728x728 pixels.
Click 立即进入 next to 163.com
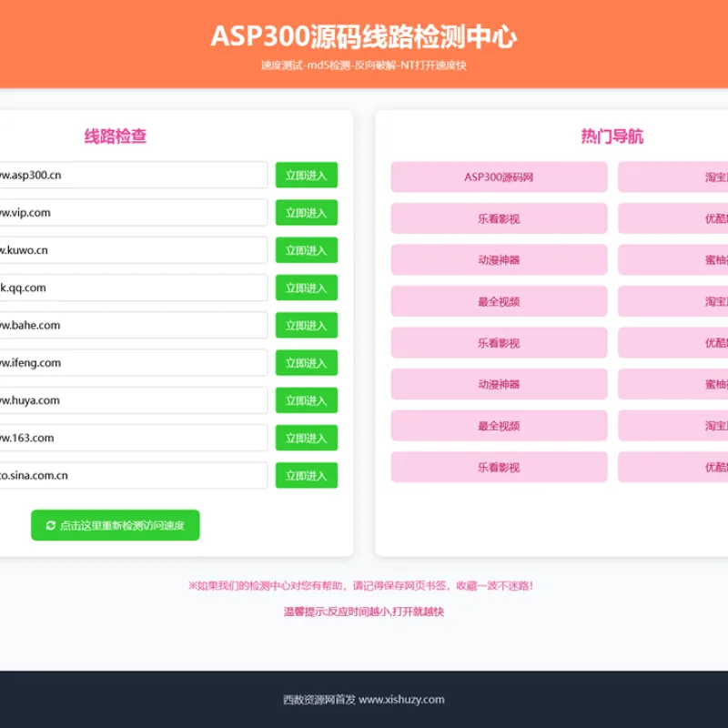[307, 438]
